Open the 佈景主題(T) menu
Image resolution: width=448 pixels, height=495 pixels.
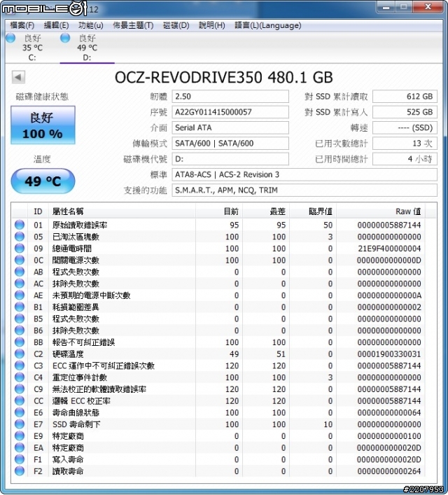pyautogui.click(x=133, y=25)
